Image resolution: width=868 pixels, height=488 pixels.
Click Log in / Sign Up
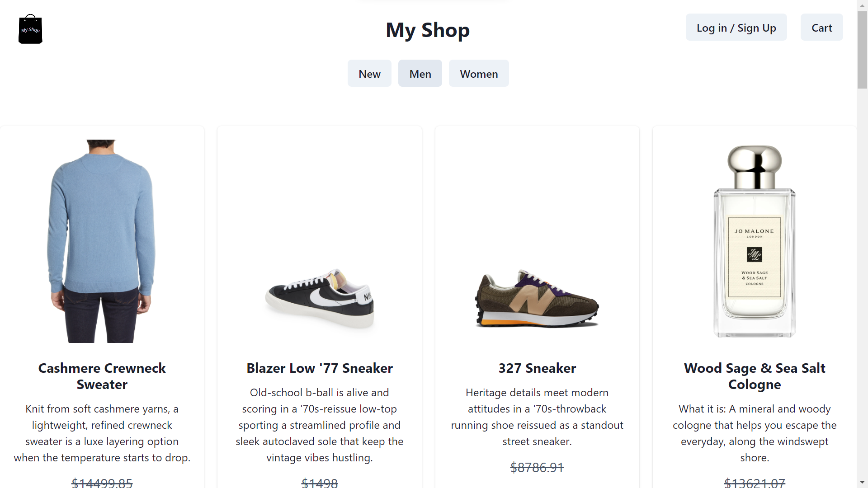(x=736, y=27)
